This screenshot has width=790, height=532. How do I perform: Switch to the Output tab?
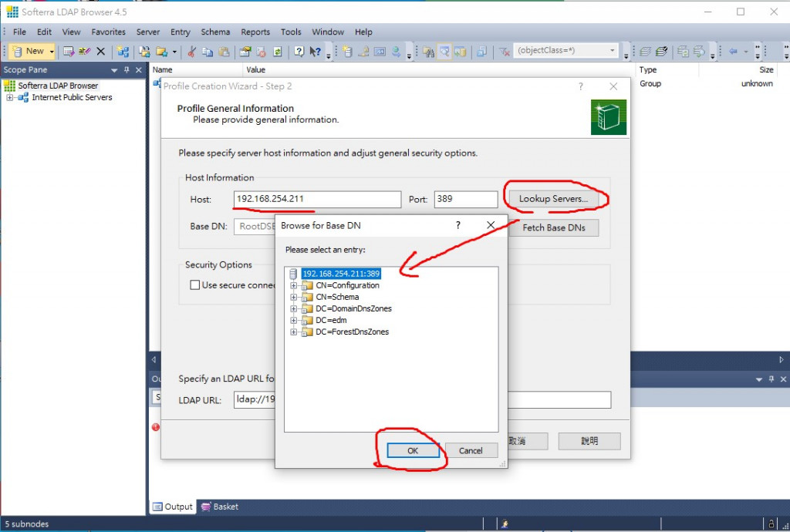[x=172, y=507]
